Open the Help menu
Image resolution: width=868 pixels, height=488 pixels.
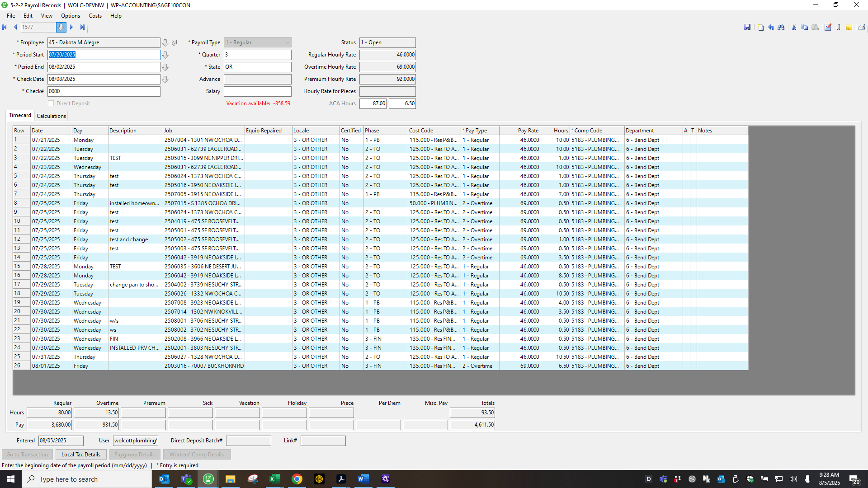click(116, 16)
